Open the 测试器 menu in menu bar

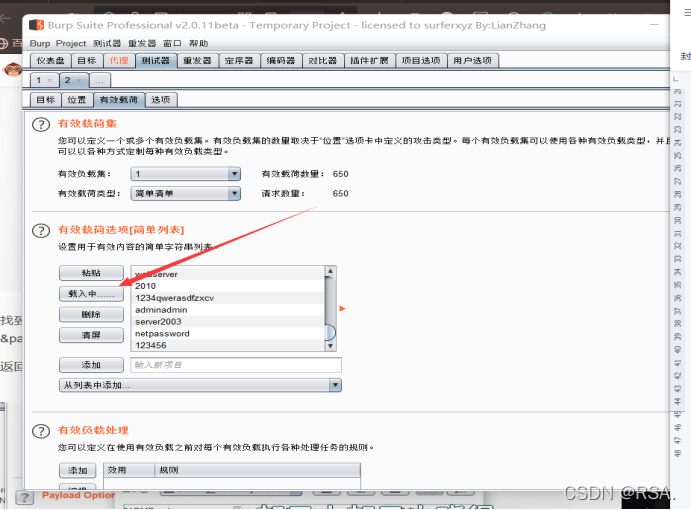tap(107, 44)
